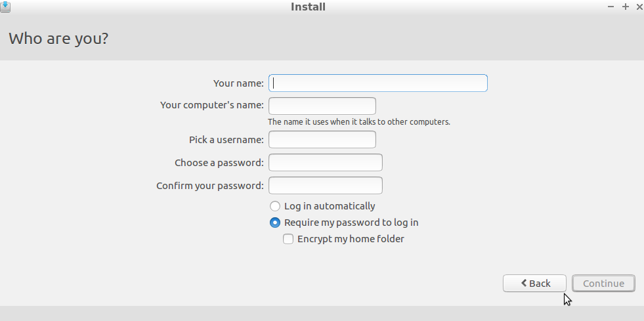
Task: Click the computer's name input box
Action: coord(322,106)
